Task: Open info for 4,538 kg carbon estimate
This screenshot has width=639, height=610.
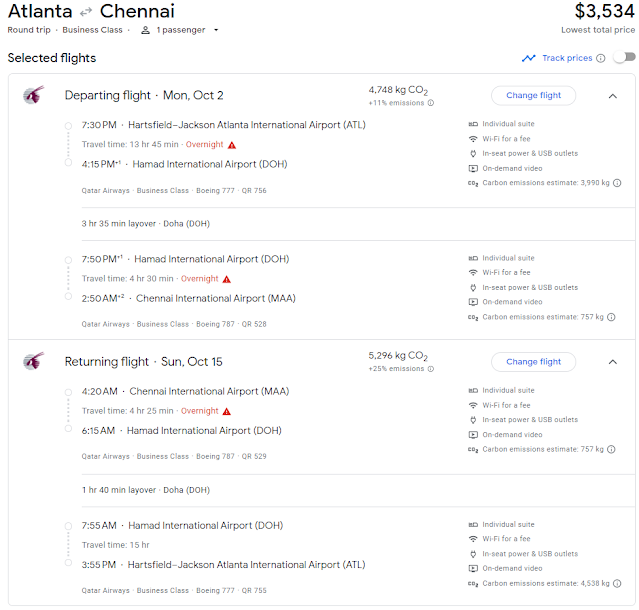Action: pyautogui.click(x=617, y=584)
